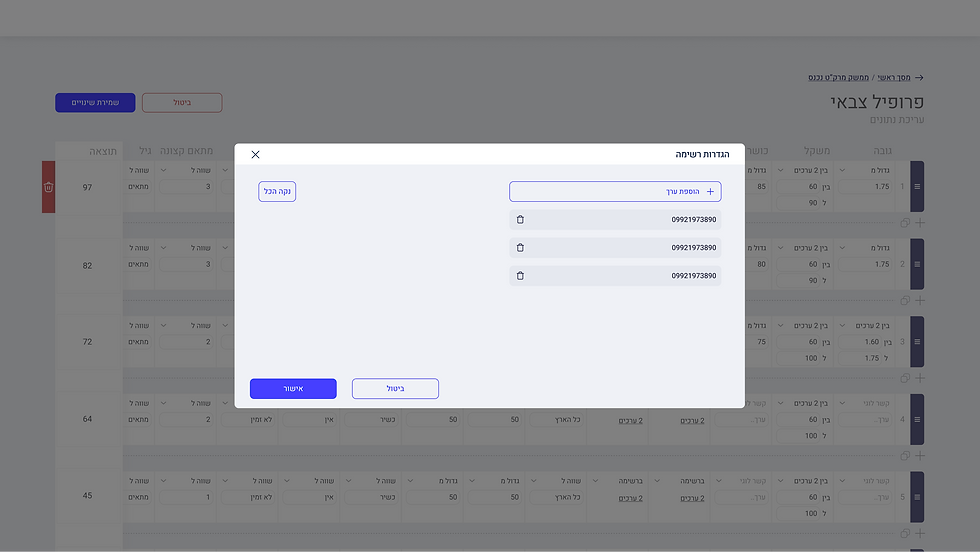Click the מתאם קצונה column header
Viewport: 980px width, 552px height.
tap(186, 151)
